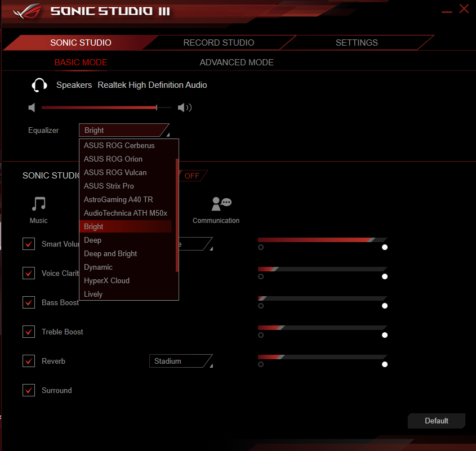The height and width of the screenshot is (451, 476).
Task: Uncheck the Smart Volume checkbox
Action: 29,244
